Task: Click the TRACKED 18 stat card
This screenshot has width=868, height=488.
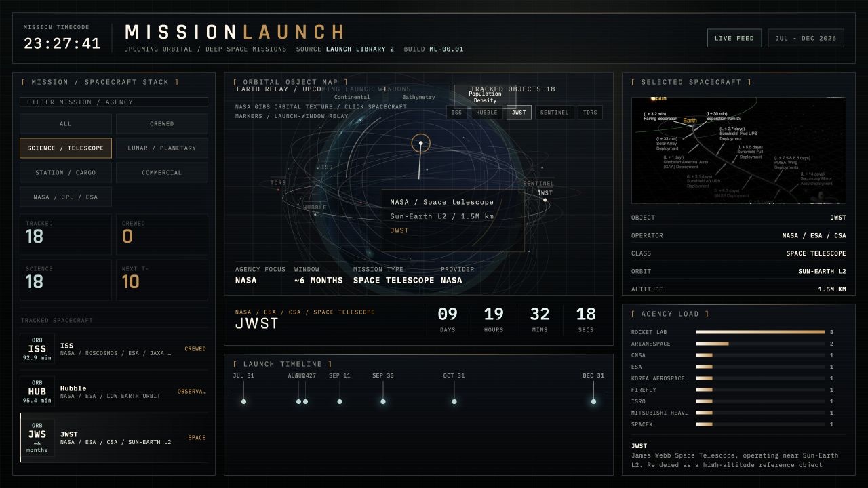Action: [66, 235]
